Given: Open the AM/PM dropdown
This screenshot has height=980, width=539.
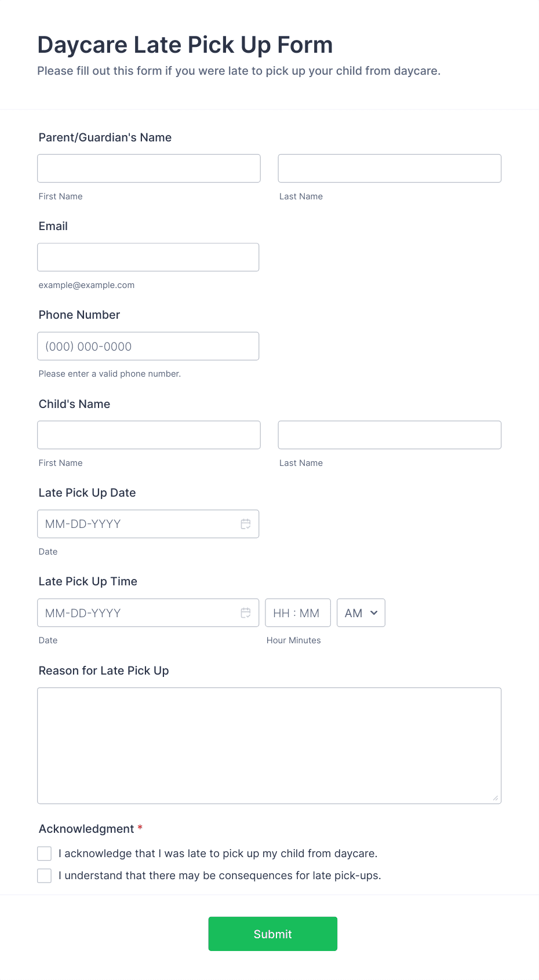Looking at the screenshot, I should [360, 613].
